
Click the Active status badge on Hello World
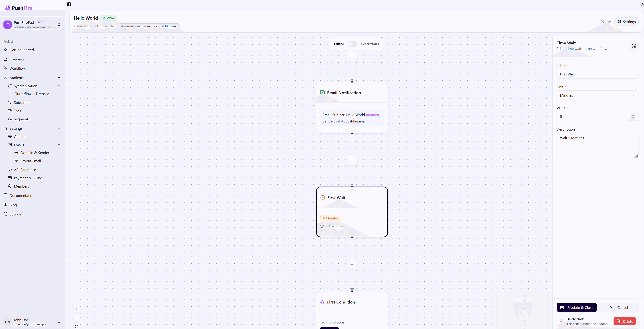[x=108, y=18]
